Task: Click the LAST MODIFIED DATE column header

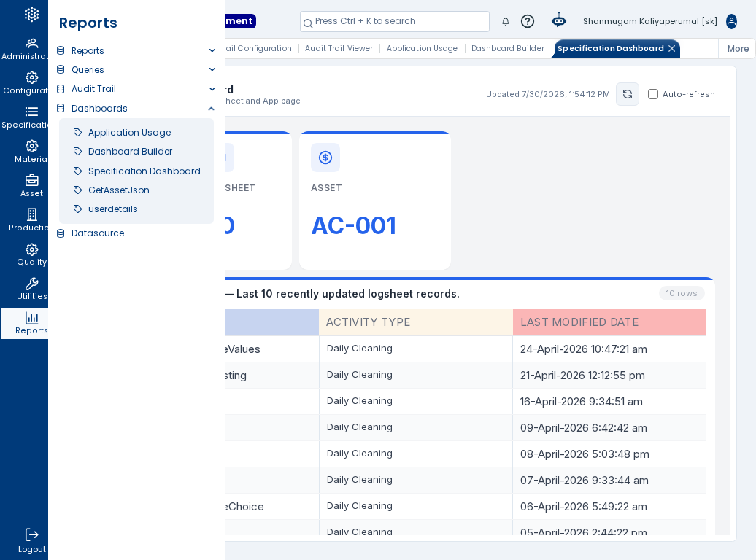Action: tap(609, 322)
